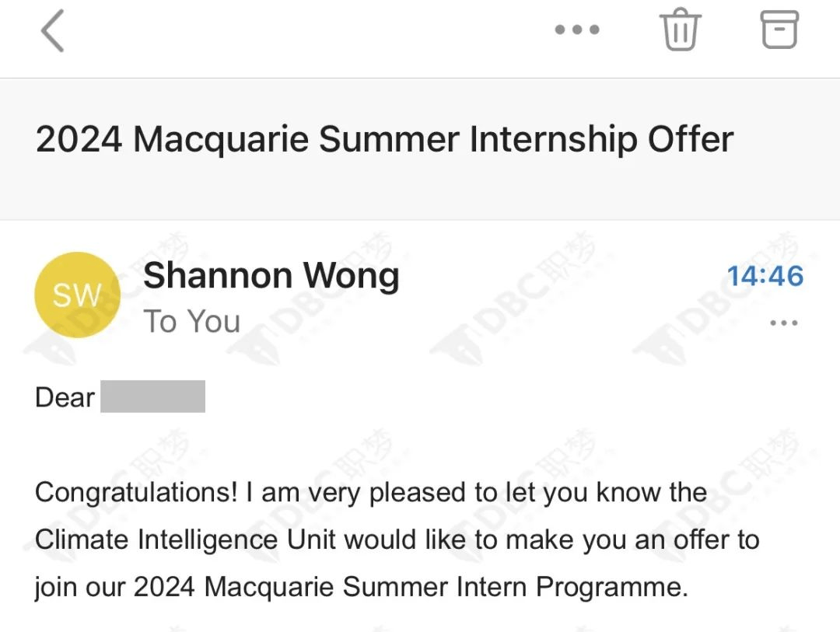Tap the yellow SW sender avatar
The width and height of the screenshot is (840, 632).
coord(78,295)
